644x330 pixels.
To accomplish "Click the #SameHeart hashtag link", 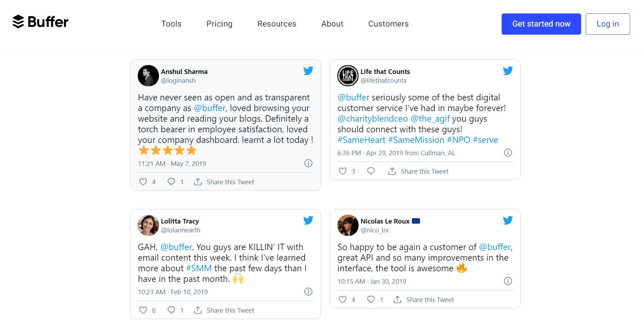I will [x=361, y=140].
